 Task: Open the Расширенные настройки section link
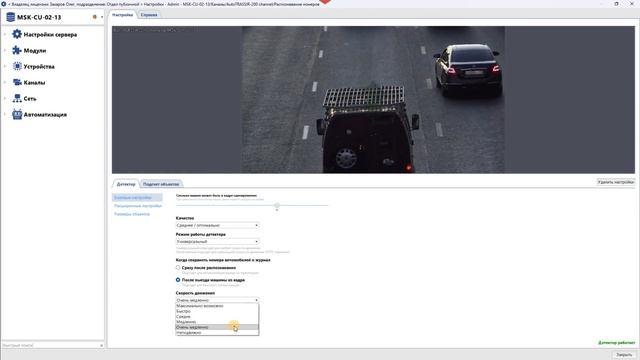coord(138,206)
